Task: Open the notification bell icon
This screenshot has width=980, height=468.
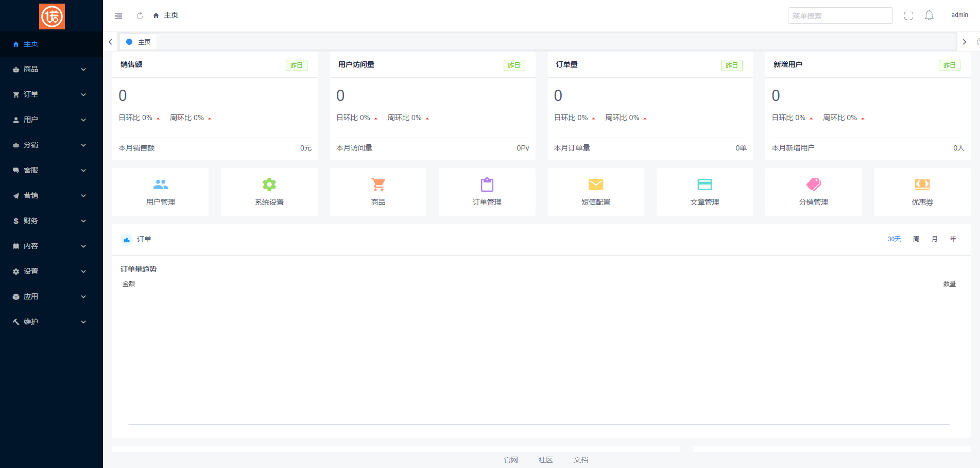Action: pos(929,15)
